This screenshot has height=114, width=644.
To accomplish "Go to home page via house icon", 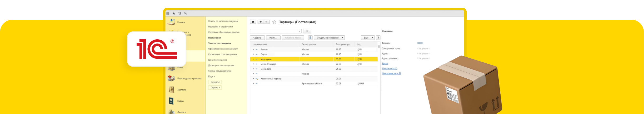I will [253, 22].
